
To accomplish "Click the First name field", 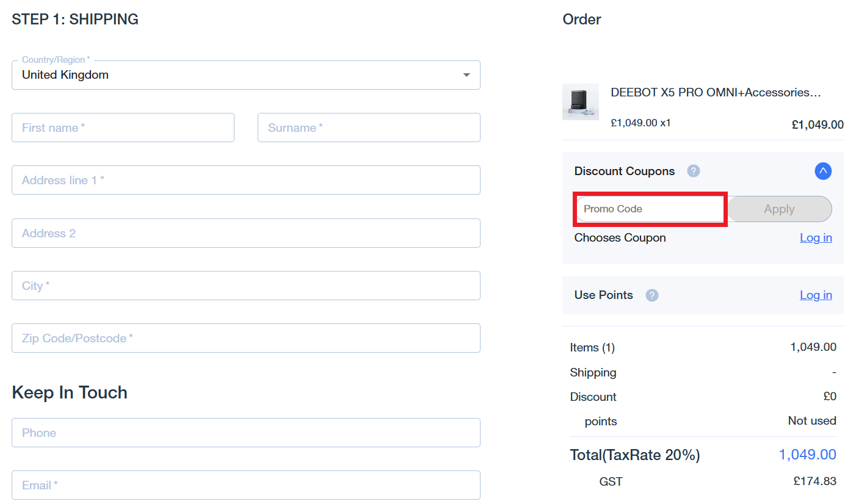I will point(123,128).
